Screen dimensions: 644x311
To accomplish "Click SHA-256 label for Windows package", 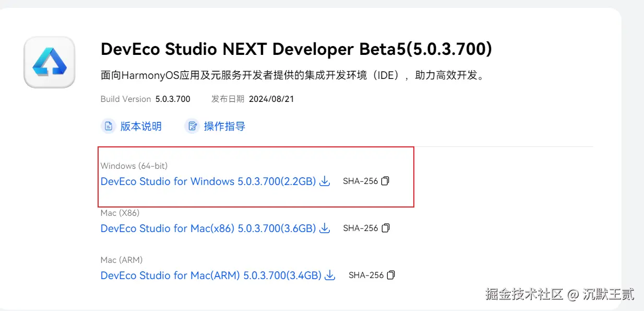I will 360,181.
